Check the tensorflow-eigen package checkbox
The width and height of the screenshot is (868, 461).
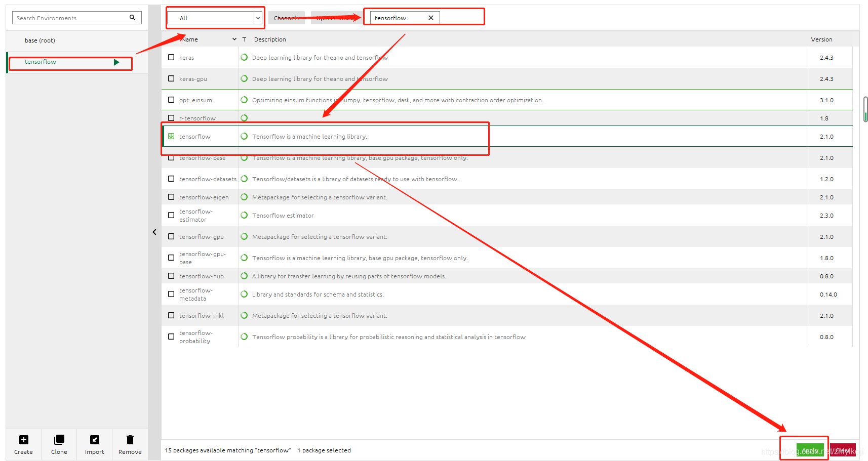click(171, 197)
